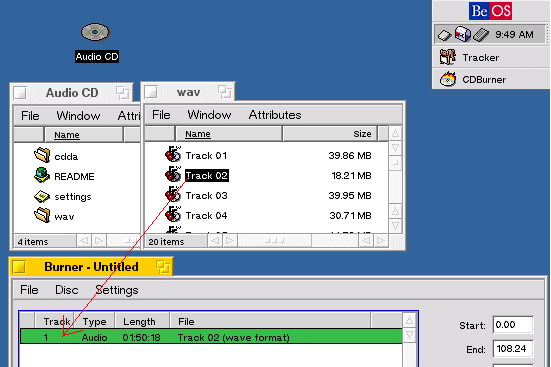This screenshot has width=551, height=367.
Task: Click the Start time input field
Action: [513, 325]
